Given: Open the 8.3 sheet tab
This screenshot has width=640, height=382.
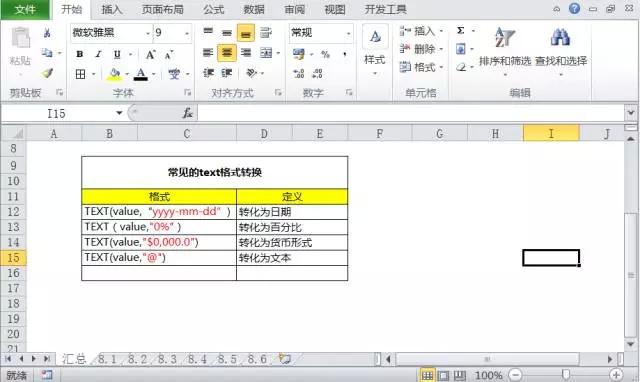Looking at the screenshot, I should point(167,359).
